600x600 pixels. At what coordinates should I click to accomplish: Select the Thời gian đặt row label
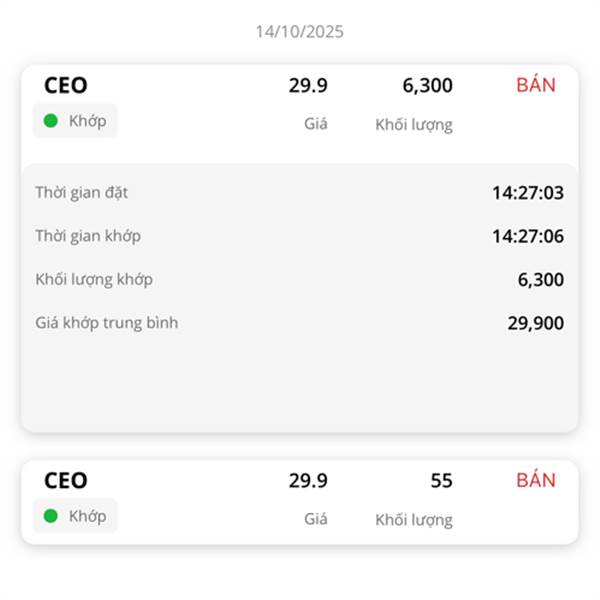point(82,192)
